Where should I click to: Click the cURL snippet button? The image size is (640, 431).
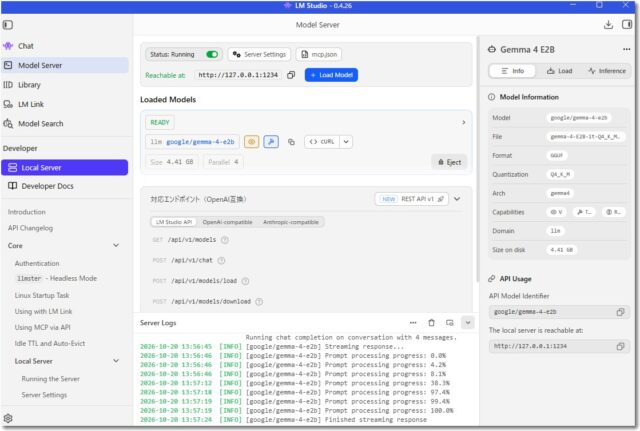point(322,142)
